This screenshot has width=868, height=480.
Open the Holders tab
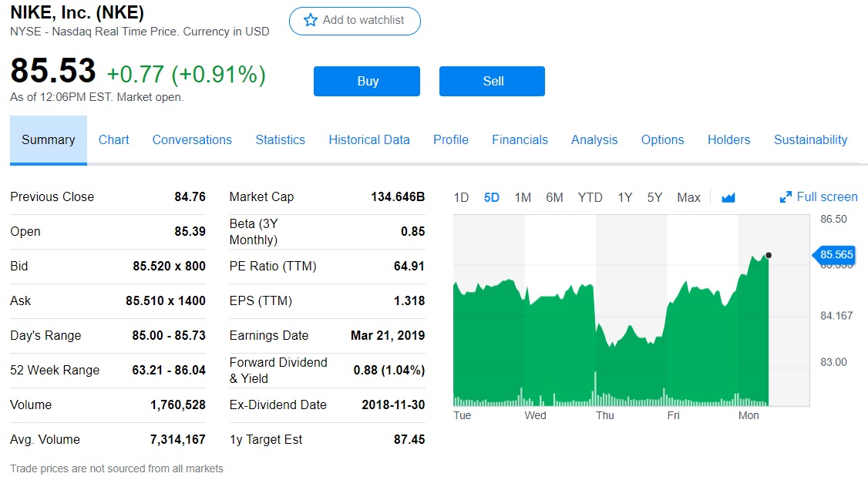728,140
